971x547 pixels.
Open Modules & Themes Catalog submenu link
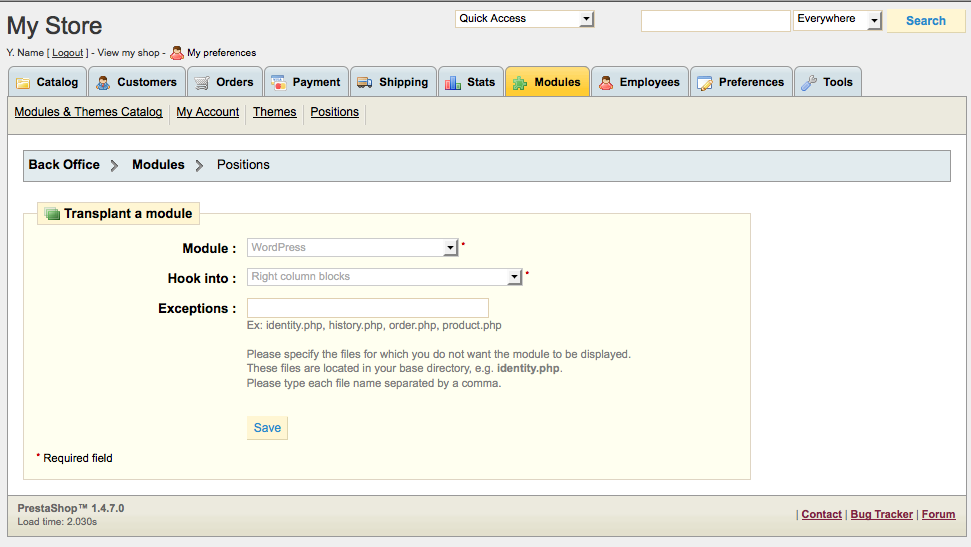pyautogui.click(x=89, y=112)
